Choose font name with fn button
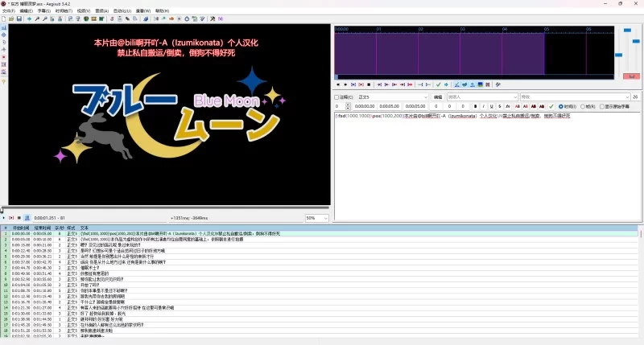Image resolution: width=644 pixels, height=345 pixels. coord(508,106)
